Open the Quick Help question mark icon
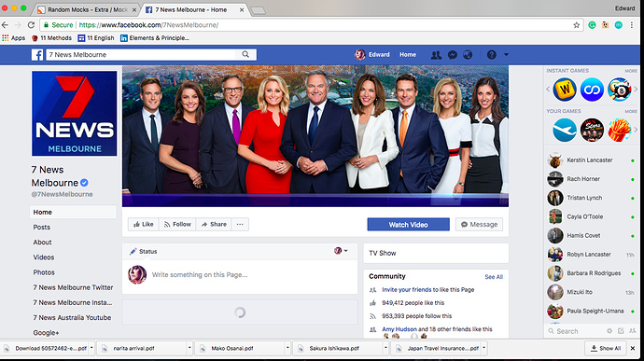This screenshot has height=361, width=644. click(491, 54)
